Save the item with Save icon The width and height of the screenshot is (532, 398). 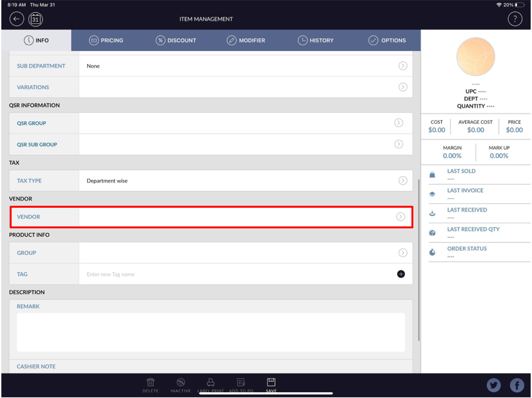point(271,384)
